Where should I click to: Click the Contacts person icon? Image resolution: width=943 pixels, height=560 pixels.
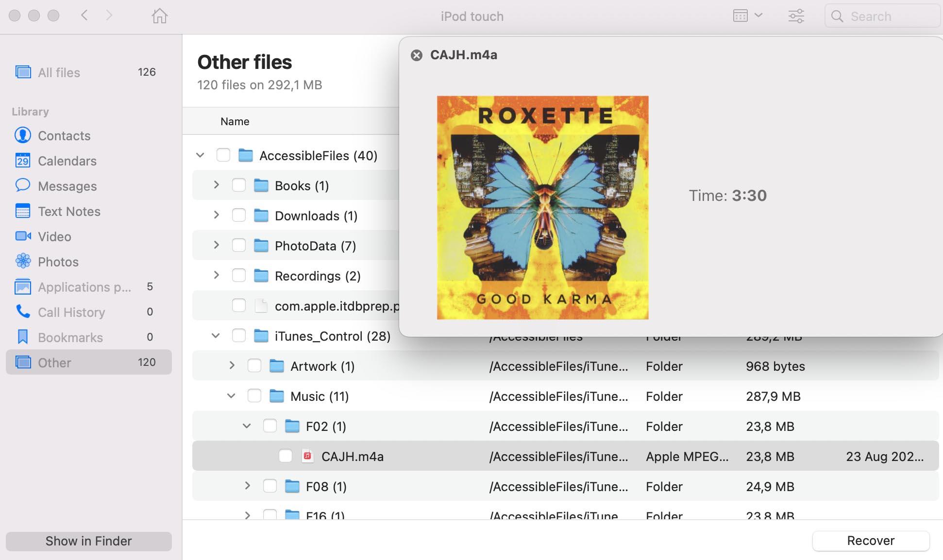coord(23,135)
